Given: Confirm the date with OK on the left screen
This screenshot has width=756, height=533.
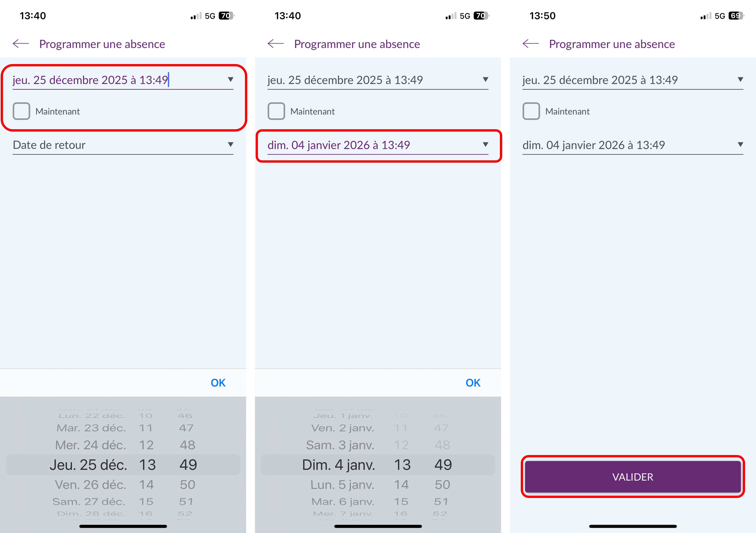Looking at the screenshot, I should pyautogui.click(x=218, y=382).
